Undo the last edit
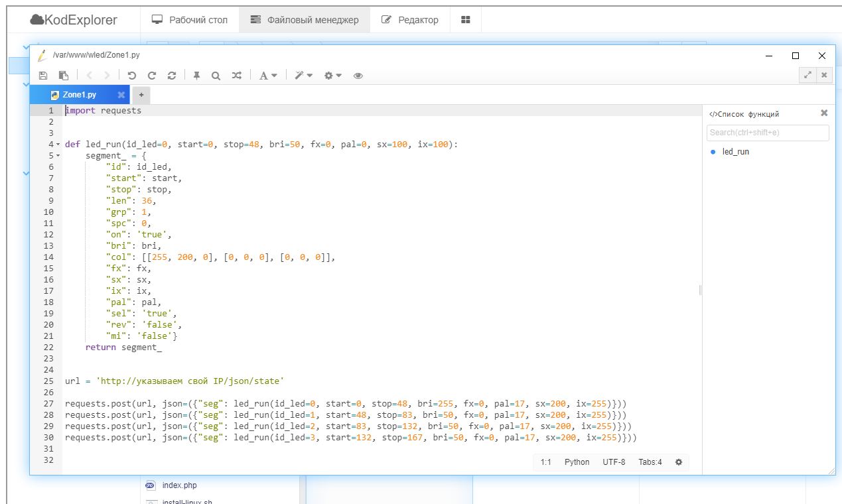Screen dimensions: 842x504 pyautogui.click(x=131, y=76)
